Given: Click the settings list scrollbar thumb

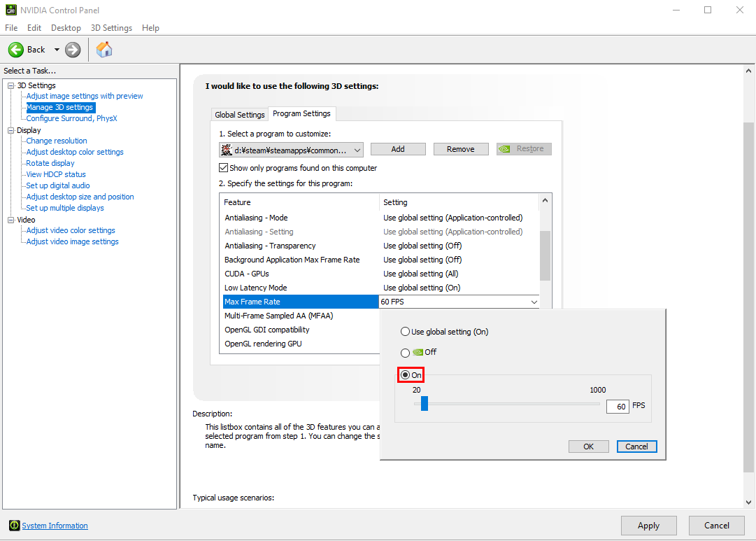Looking at the screenshot, I should point(545,255).
